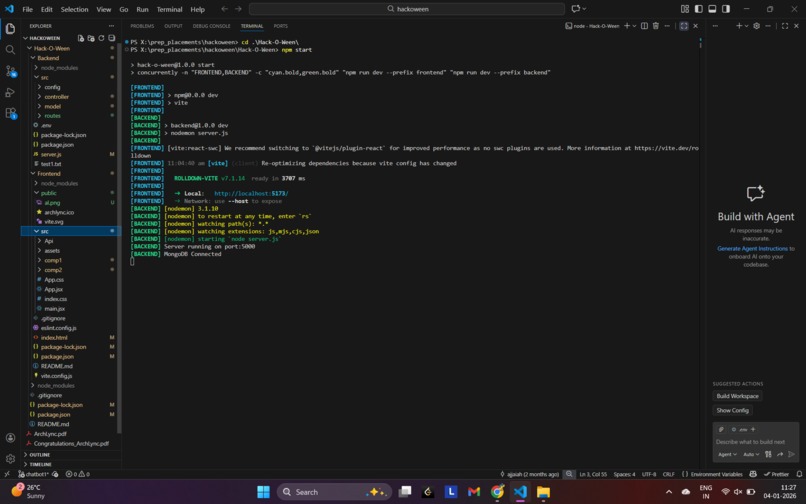Image resolution: width=806 pixels, height=504 pixels.
Task: Open the localhost:5173 link in terminal
Action: coord(251,193)
